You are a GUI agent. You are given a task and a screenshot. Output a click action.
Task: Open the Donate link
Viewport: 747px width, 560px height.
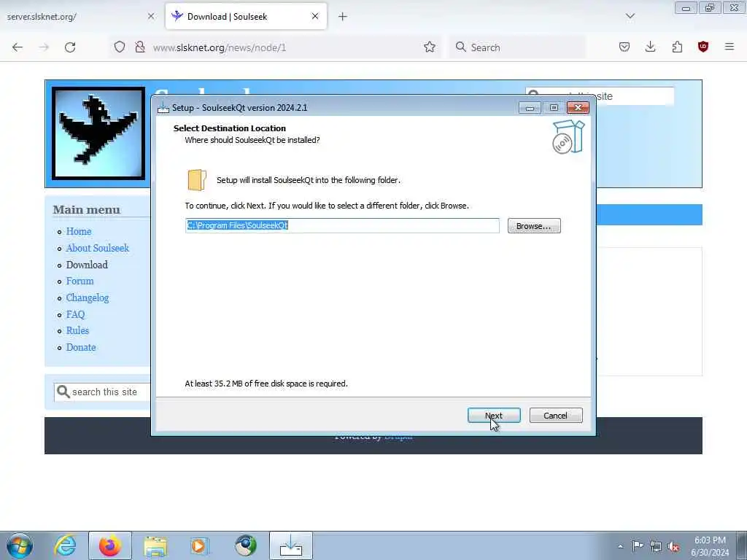click(81, 347)
